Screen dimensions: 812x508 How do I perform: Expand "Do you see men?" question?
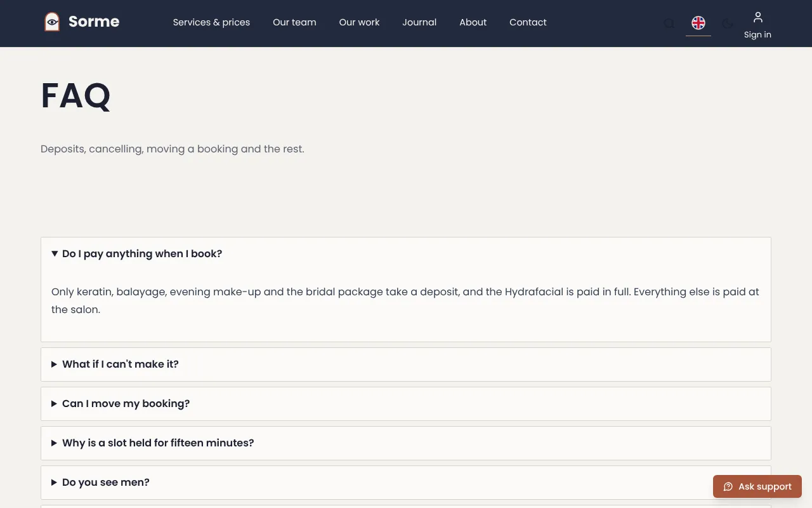coord(406,483)
